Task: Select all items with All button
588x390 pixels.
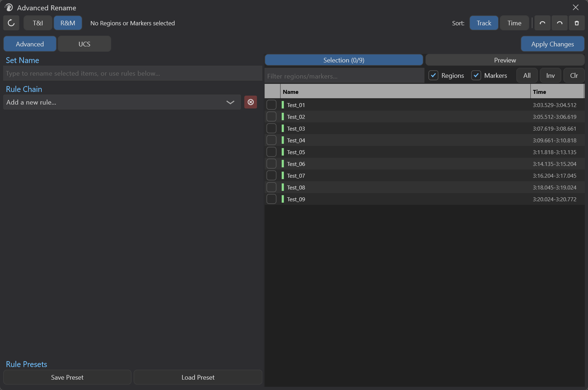Action: pyautogui.click(x=527, y=75)
